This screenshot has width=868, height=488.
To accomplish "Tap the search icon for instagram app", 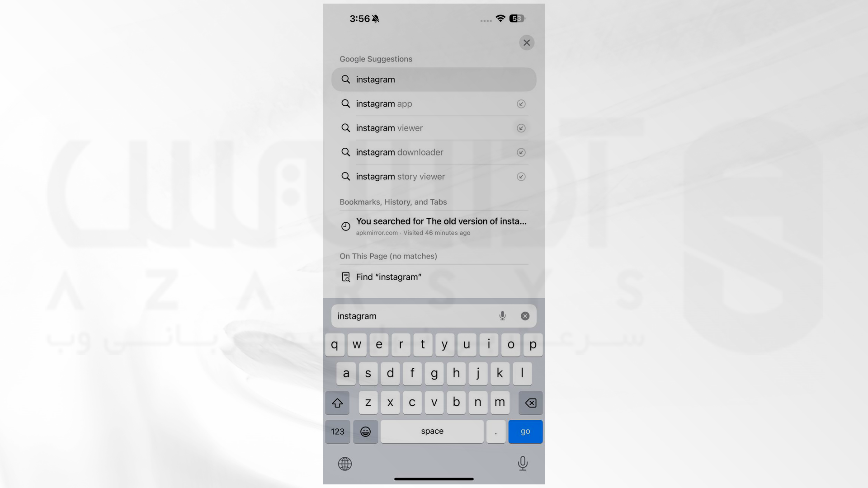I will coord(345,103).
